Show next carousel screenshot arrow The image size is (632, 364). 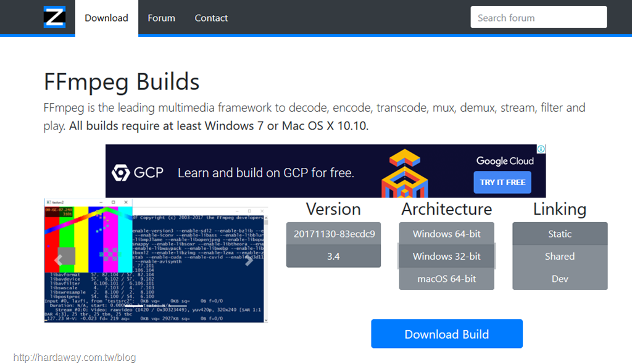[x=249, y=260]
